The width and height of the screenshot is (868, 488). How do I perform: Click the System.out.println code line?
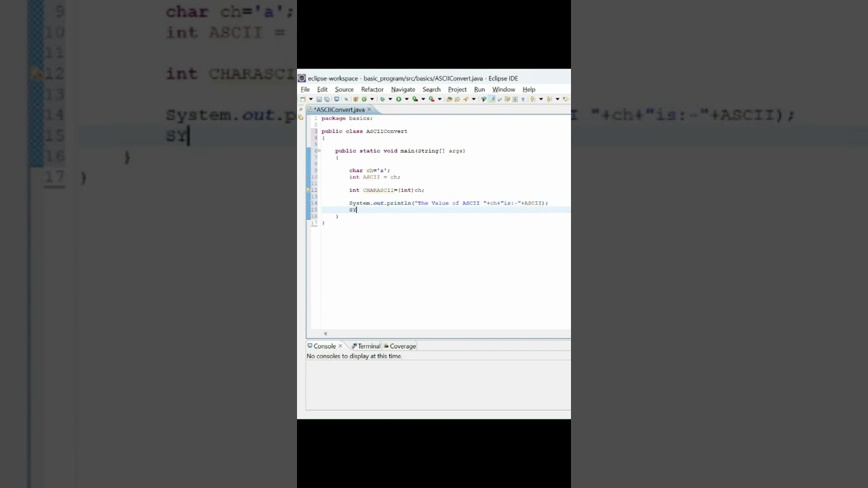coord(448,203)
